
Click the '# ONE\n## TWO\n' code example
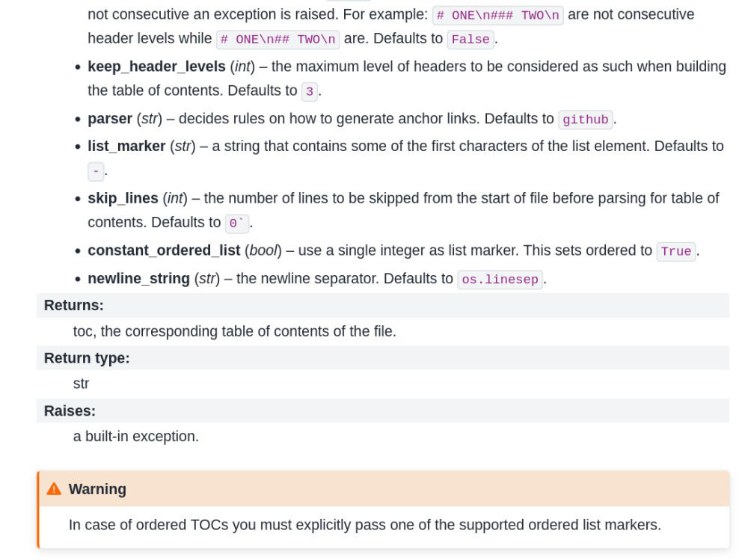pyautogui.click(x=278, y=39)
